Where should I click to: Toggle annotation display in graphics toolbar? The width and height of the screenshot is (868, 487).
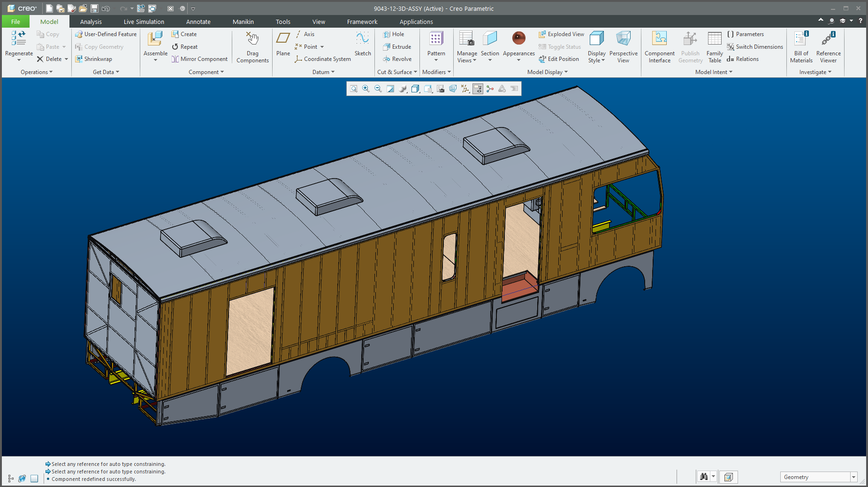coord(478,89)
